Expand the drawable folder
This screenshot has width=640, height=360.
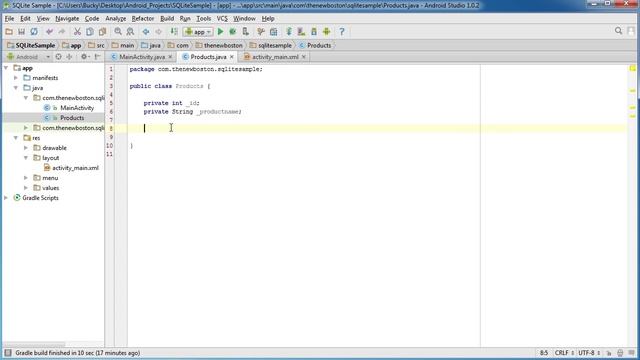click(26, 148)
